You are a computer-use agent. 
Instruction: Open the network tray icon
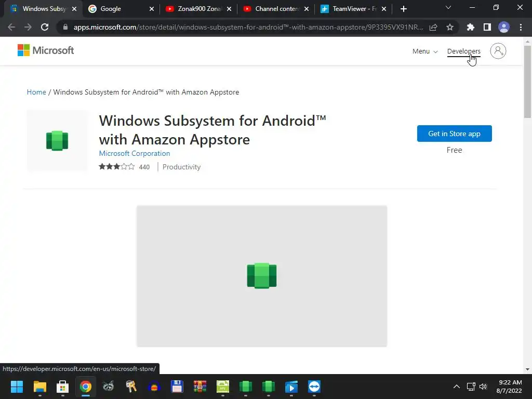tap(471, 387)
